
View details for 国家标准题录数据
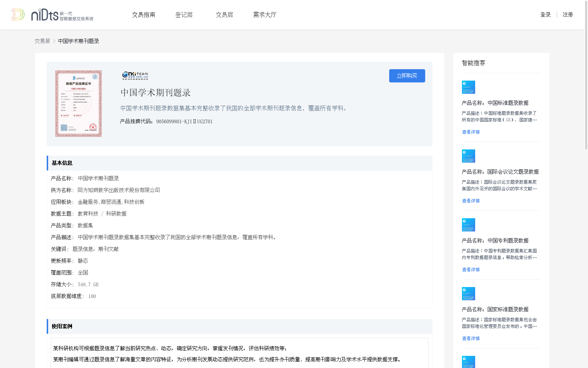471,339
